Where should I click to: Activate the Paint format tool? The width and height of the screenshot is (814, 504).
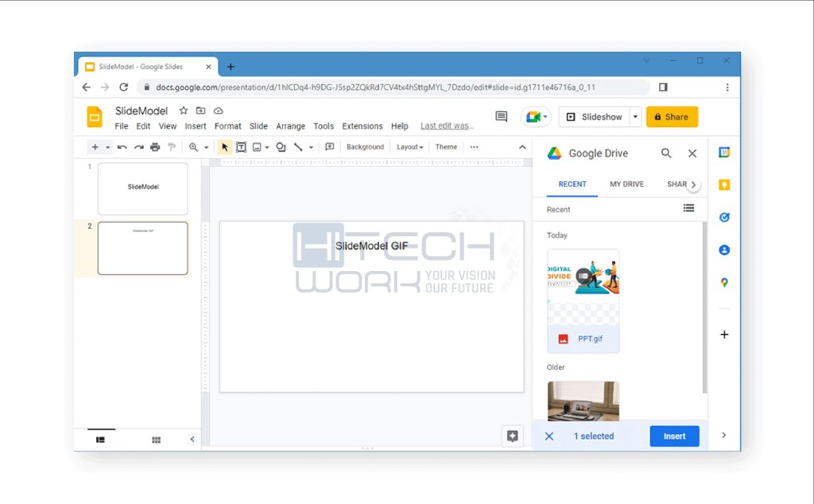pos(172,147)
